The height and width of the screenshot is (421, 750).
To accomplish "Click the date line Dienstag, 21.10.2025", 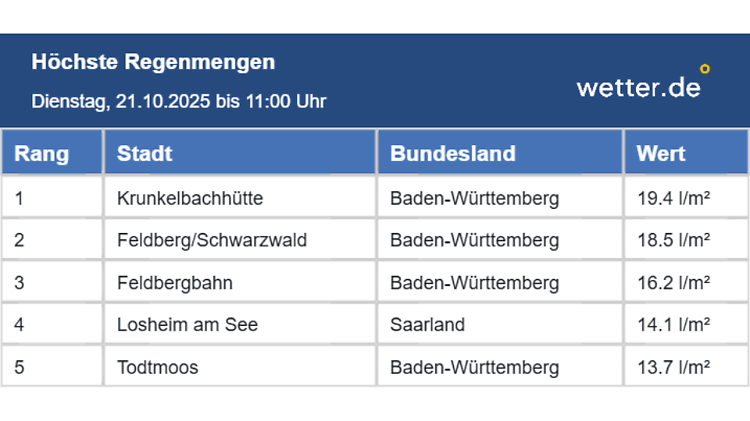I will click(x=179, y=101).
